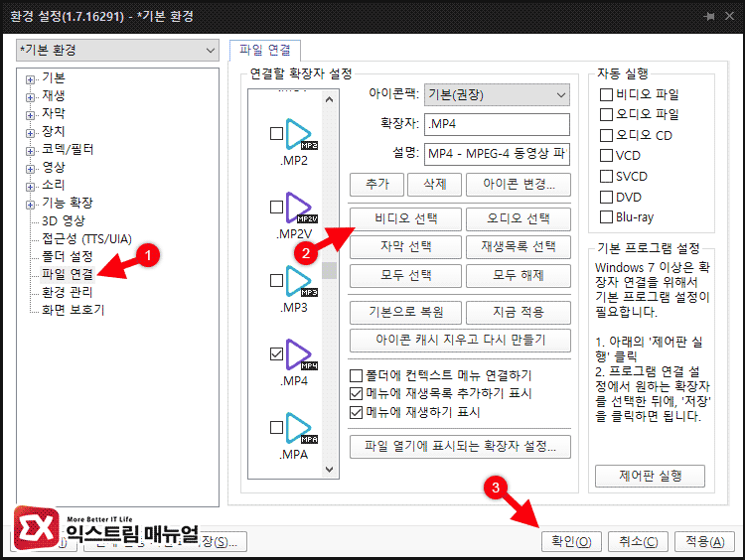Click the 지금 적용 button

519,313
